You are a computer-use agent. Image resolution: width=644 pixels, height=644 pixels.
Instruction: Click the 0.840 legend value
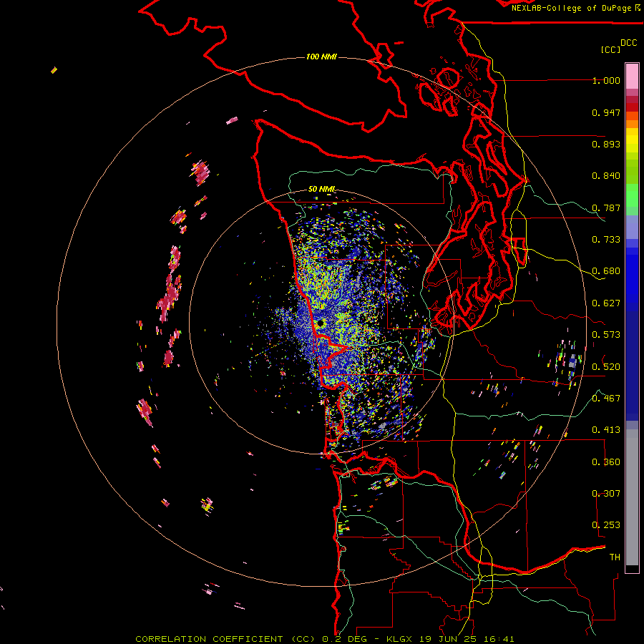coord(606,176)
